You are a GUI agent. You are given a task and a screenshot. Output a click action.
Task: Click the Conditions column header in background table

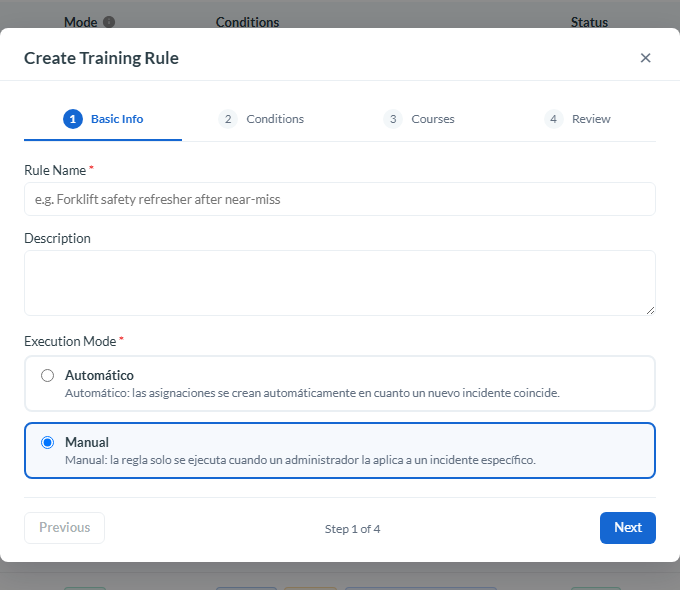[x=247, y=22]
